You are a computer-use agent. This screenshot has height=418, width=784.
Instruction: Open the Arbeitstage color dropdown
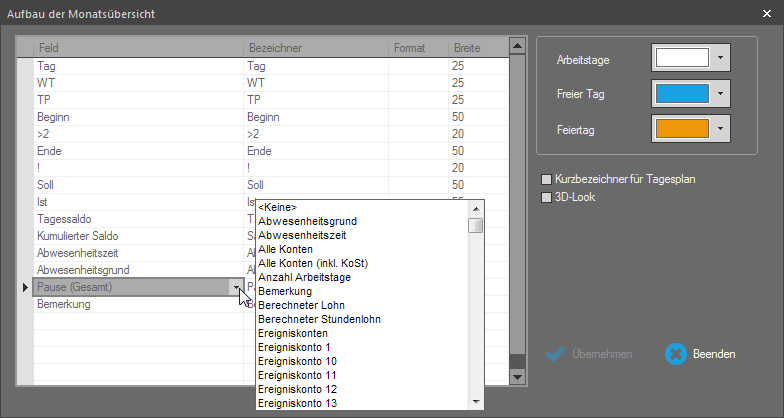[720, 58]
